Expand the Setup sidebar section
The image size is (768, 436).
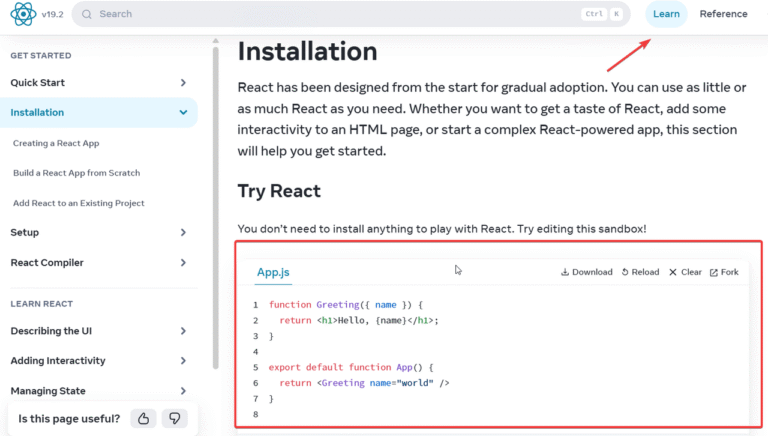tap(183, 233)
